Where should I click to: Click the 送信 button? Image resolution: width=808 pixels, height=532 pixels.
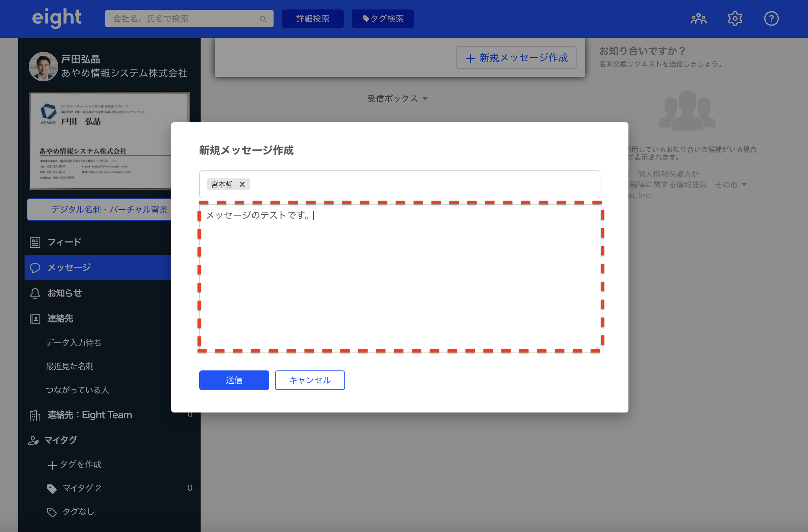pos(234,380)
